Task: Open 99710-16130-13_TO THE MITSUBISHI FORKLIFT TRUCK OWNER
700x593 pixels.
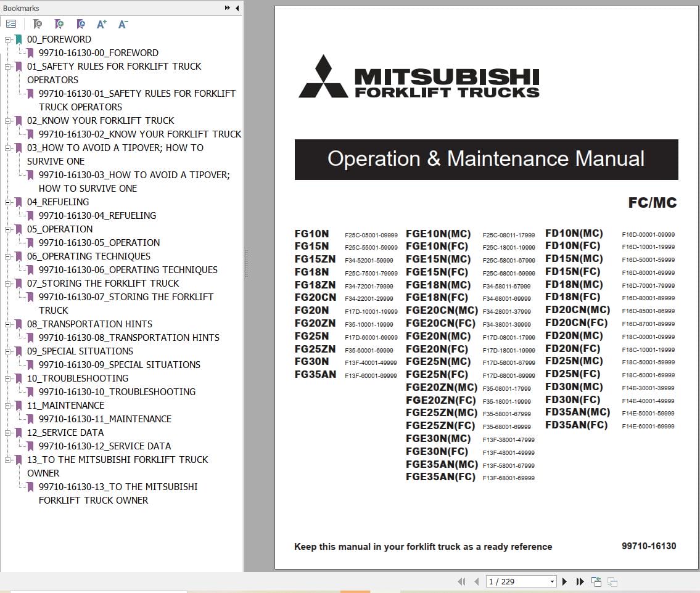Action: 118,494
